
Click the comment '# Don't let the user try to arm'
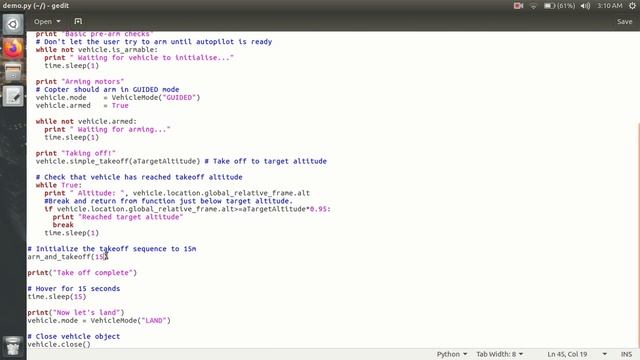(x=153, y=42)
